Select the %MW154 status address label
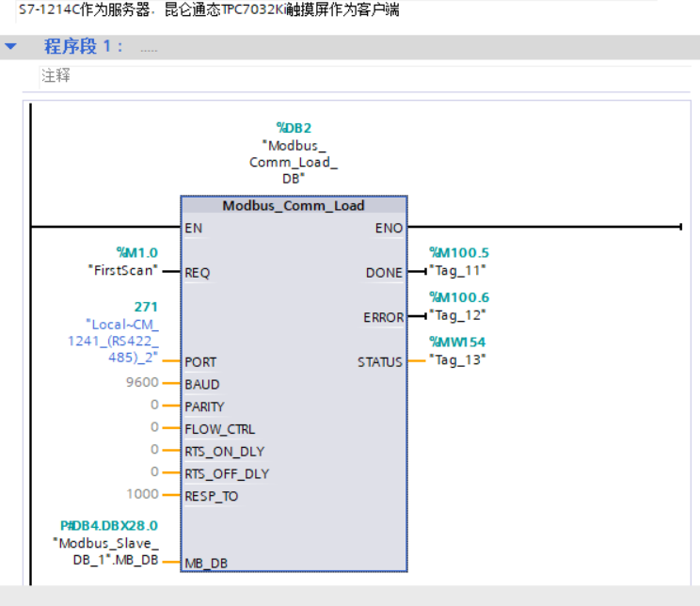Screen dimensions: 700x606 click(457, 343)
